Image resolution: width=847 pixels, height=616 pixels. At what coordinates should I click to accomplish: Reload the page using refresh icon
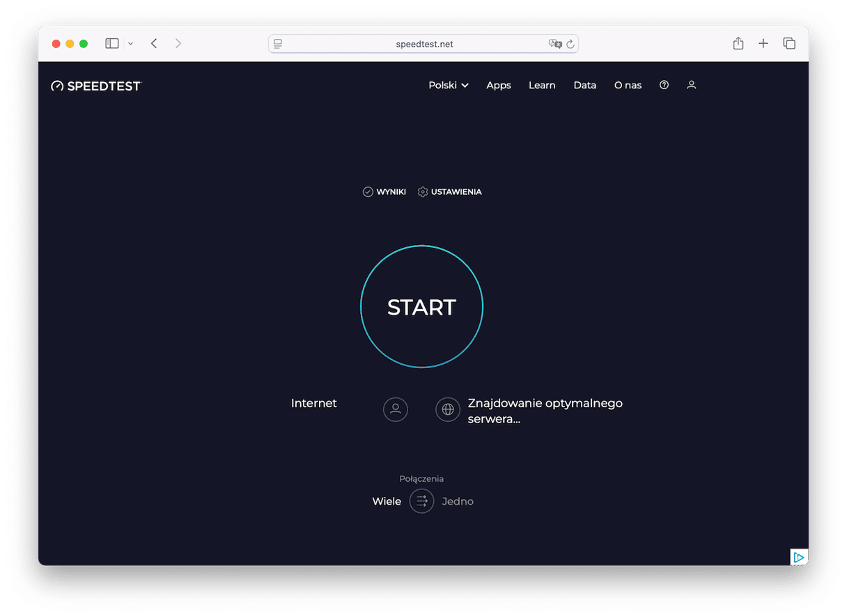(570, 44)
